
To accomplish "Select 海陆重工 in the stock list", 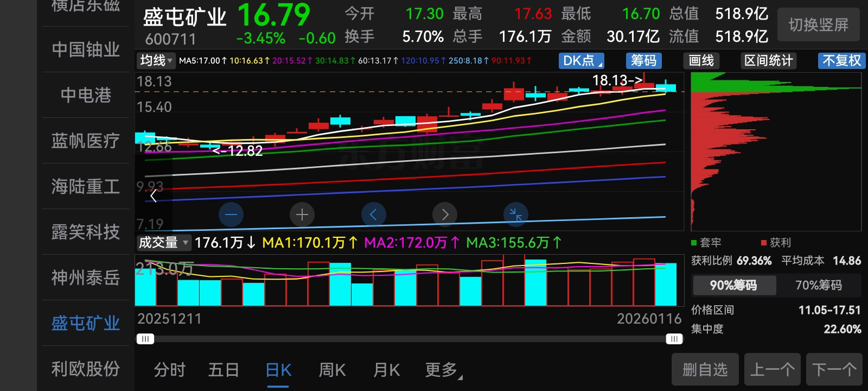I will pyautogui.click(x=86, y=186).
